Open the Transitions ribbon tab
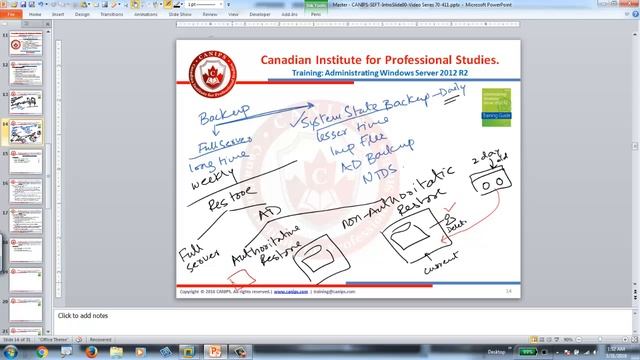 [x=112, y=14]
